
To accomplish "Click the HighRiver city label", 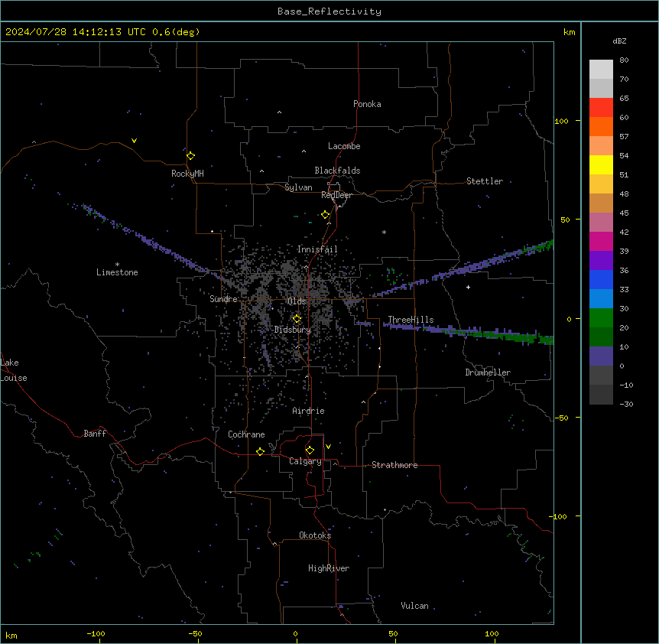I will click(329, 568).
